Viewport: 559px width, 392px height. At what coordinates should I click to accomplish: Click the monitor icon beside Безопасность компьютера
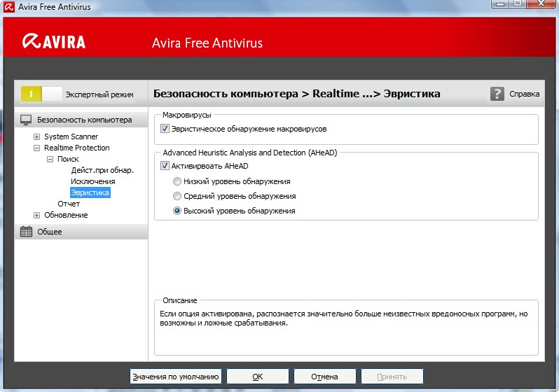[x=26, y=120]
